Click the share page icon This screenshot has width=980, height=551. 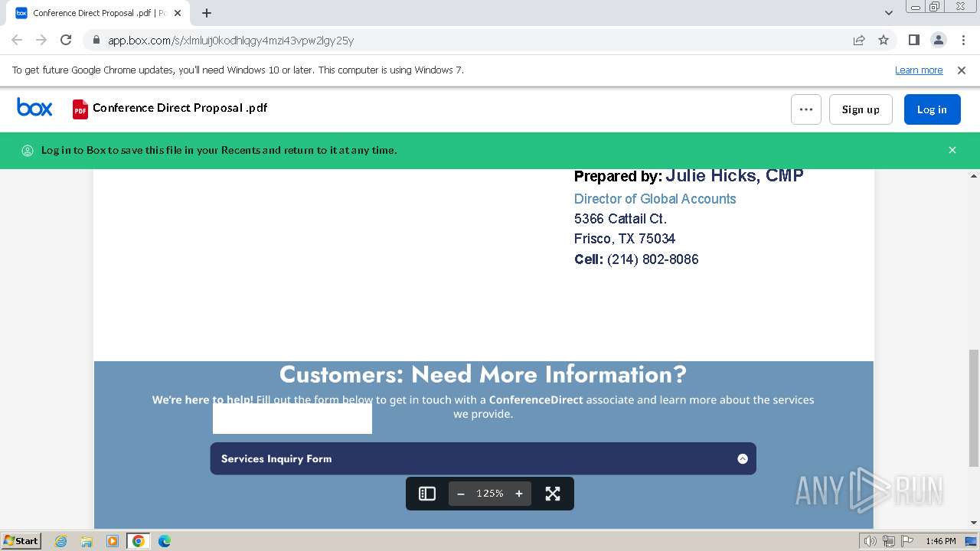pos(859,40)
